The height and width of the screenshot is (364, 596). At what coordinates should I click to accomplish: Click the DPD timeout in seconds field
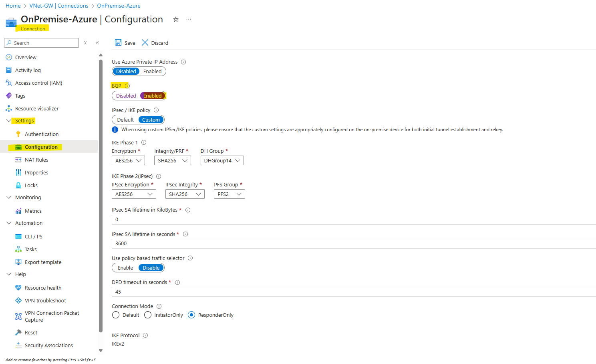354,292
